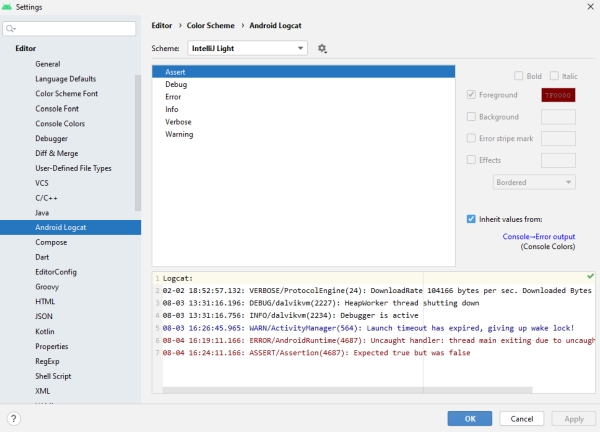Click the Effects color box

pos(558,160)
